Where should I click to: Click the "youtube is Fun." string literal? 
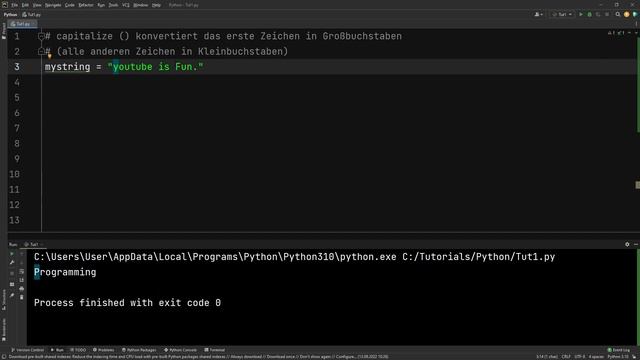pos(155,67)
